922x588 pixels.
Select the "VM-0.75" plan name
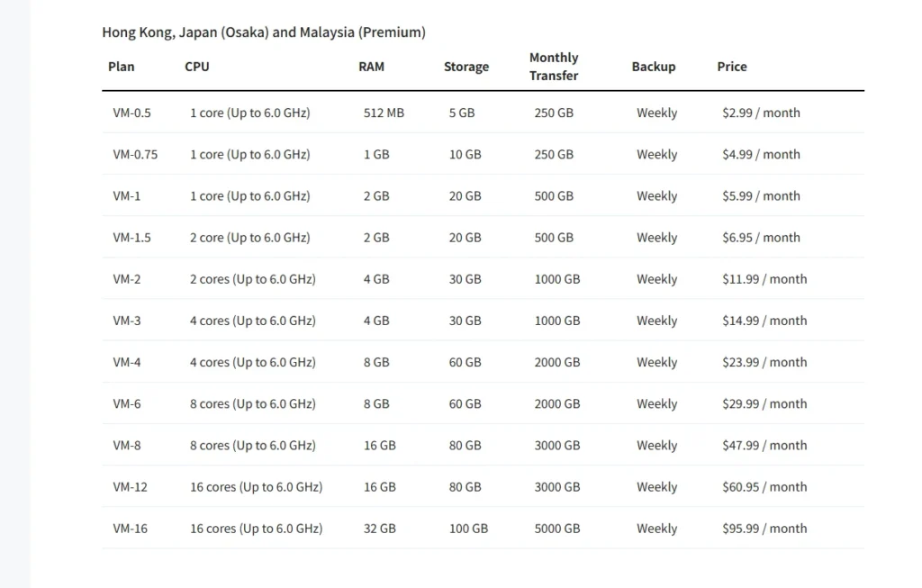point(135,155)
